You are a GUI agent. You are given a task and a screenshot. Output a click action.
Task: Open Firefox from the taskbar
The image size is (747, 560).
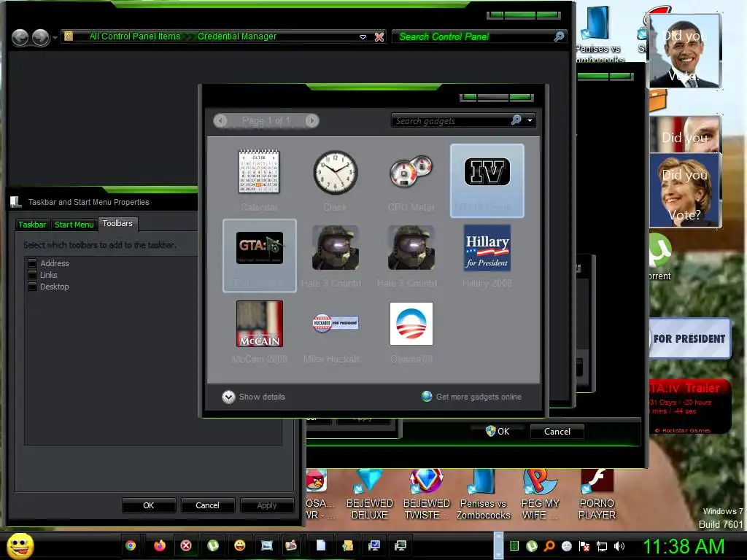(x=159, y=545)
